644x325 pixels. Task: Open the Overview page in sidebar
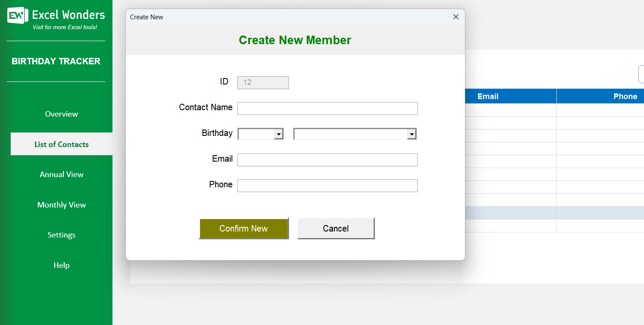61,114
